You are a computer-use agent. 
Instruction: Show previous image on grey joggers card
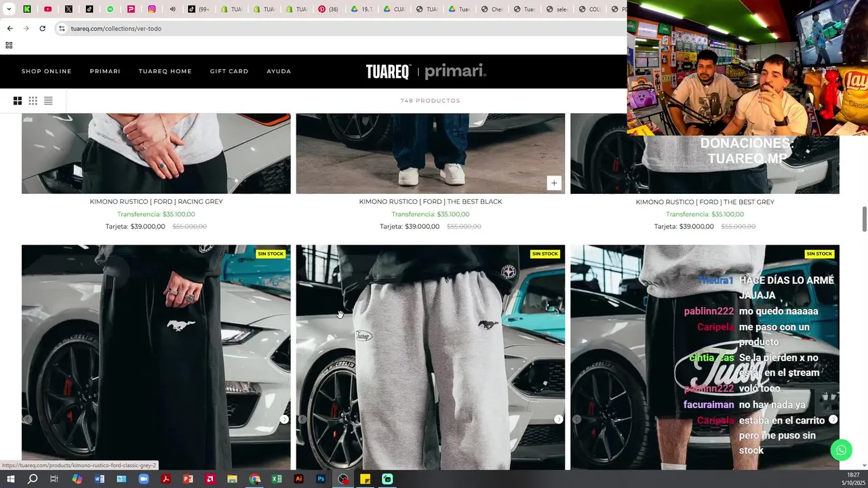[x=302, y=420]
